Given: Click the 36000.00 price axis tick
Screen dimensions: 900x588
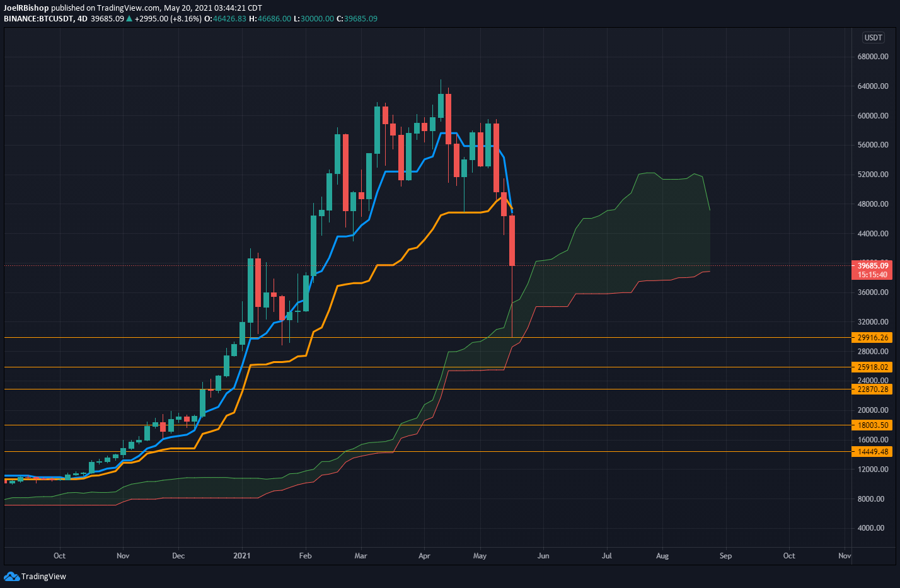Looking at the screenshot, I should click(x=873, y=292).
